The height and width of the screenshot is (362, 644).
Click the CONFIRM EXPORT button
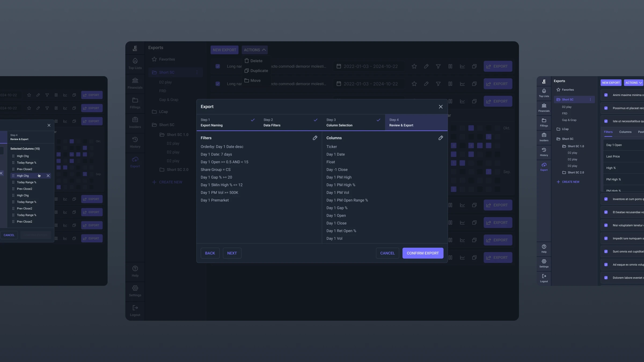423,253
